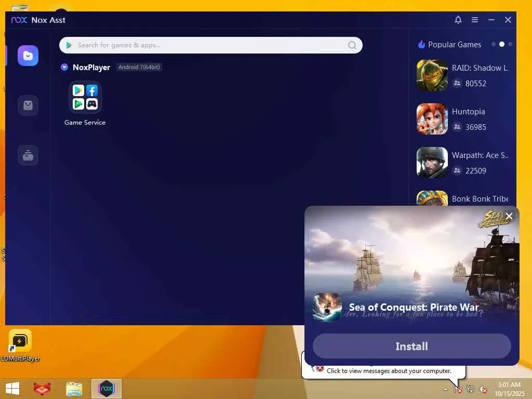Open File Explorer from the taskbar
Screen dimensions: 532x399
[x=74, y=389]
